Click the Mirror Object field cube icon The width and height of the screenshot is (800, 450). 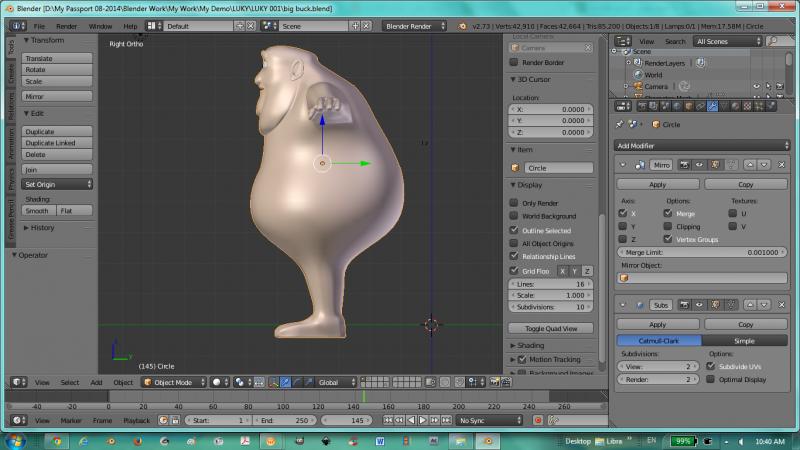click(x=624, y=278)
